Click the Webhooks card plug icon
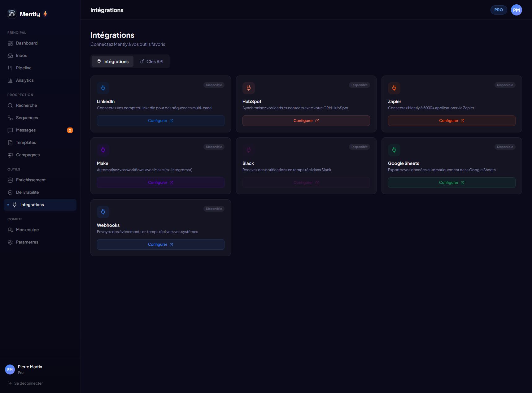This screenshot has width=532, height=393. point(103,212)
